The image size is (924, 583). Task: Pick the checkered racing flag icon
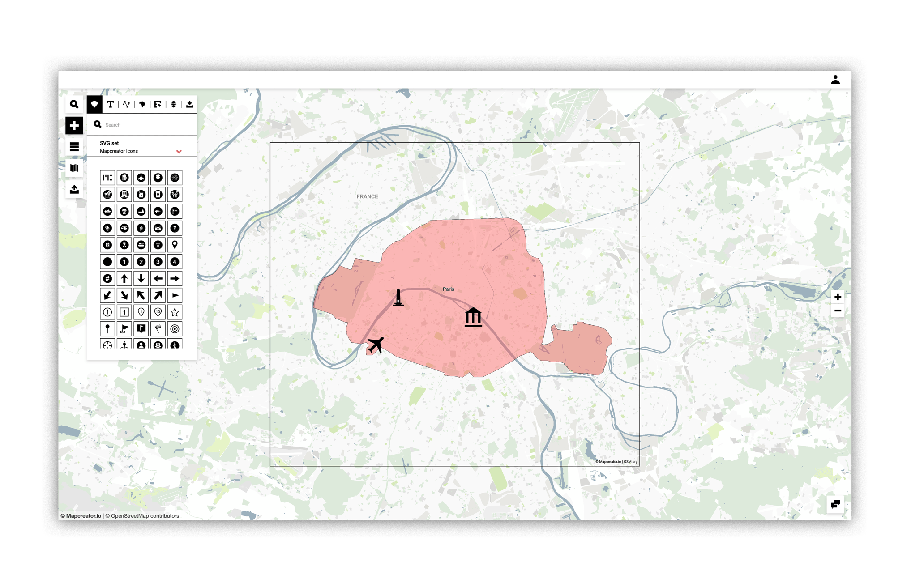pyautogui.click(x=158, y=328)
